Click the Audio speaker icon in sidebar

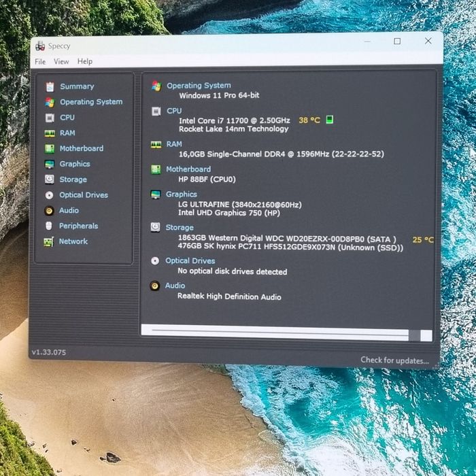[x=49, y=211]
